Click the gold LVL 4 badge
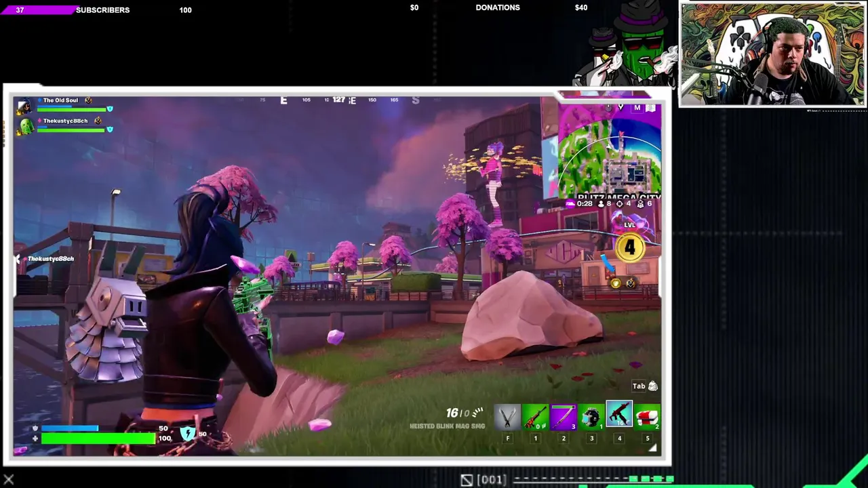Viewport: 868px width, 488px height. (629, 247)
